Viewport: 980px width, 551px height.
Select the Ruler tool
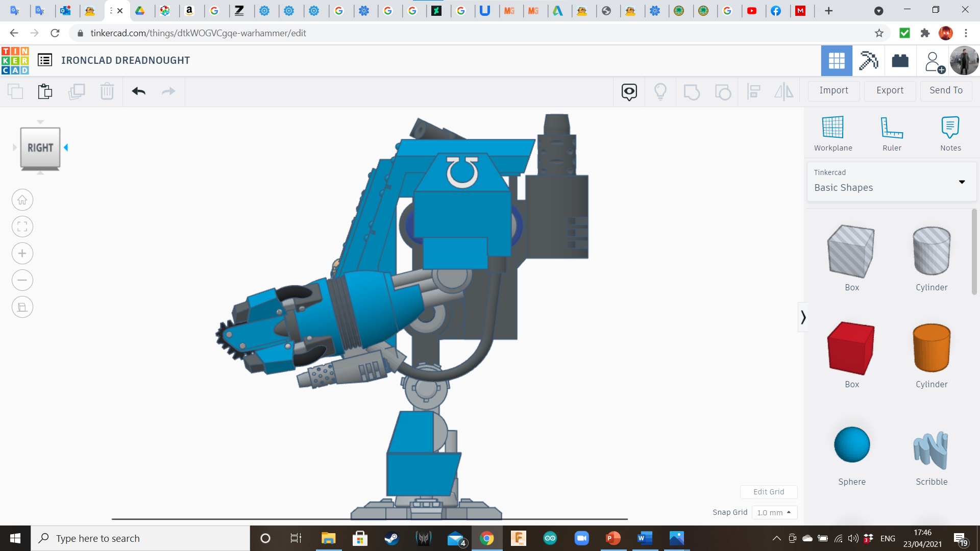(x=892, y=133)
